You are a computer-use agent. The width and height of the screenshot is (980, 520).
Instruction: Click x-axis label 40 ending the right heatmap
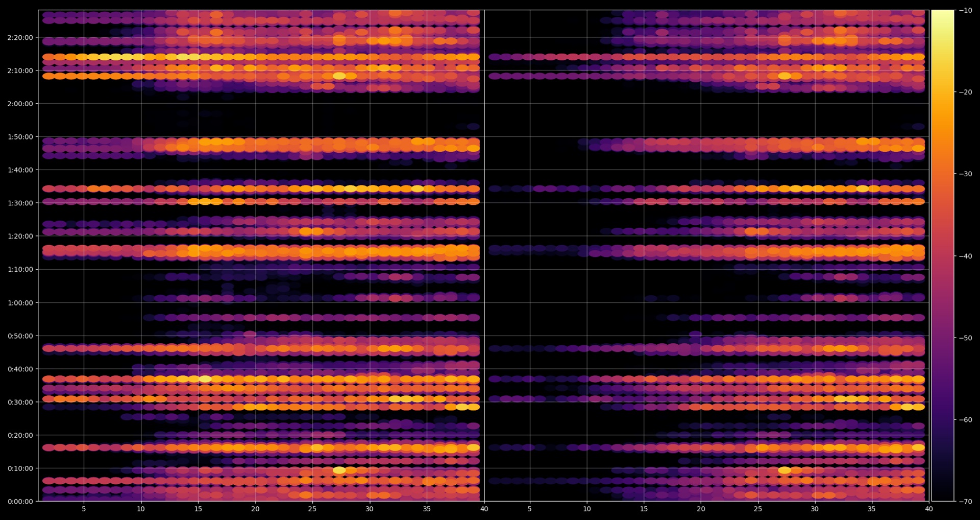[x=929, y=509]
